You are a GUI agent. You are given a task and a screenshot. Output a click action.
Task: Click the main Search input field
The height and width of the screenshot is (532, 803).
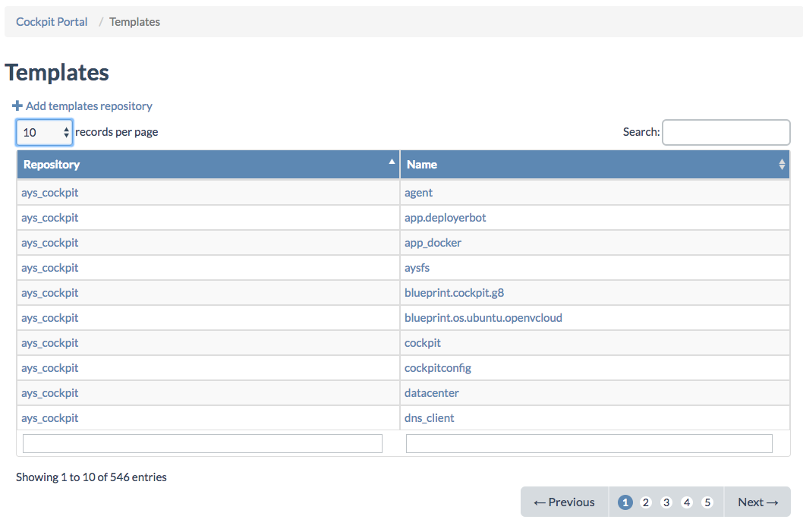pos(726,132)
